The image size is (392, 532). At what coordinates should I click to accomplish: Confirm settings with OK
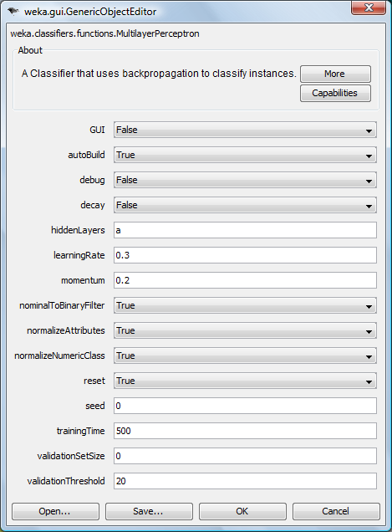click(x=242, y=511)
